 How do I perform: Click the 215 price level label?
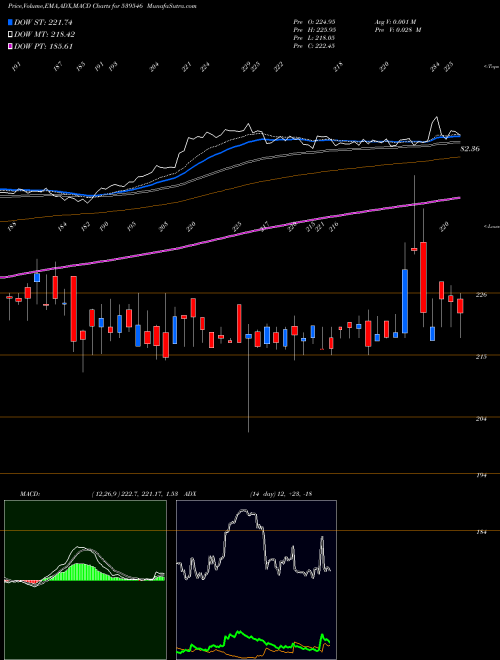point(481,357)
